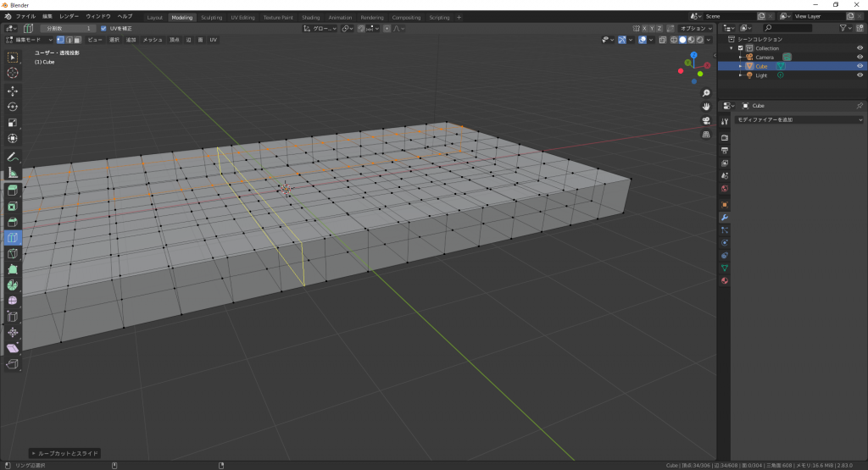Select the Spin tool
Viewport: 868px width, 470px height.
[12, 285]
